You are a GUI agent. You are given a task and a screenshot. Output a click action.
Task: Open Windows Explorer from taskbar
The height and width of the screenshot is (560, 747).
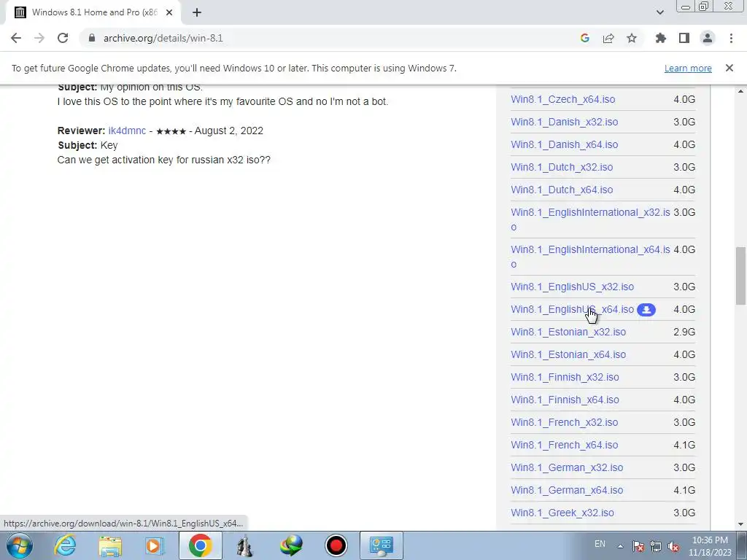coord(110,545)
